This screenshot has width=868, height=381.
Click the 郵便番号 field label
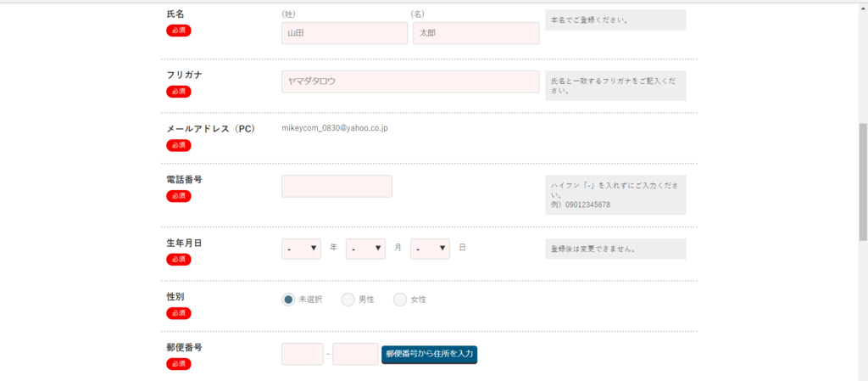point(184,348)
